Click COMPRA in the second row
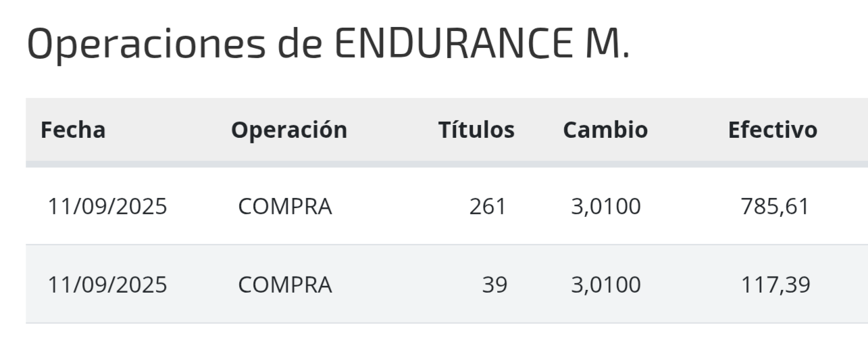The height and width of the screenshot is (342, 868). click(285, 285)
